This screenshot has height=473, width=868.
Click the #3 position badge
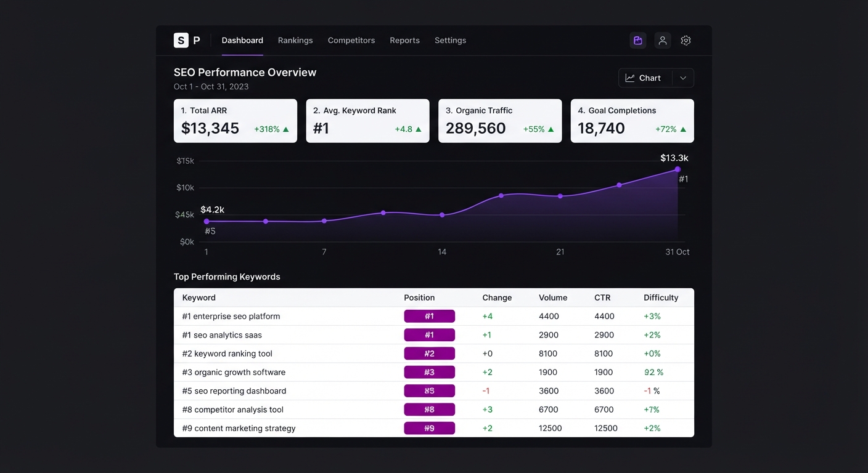(429, 373)
